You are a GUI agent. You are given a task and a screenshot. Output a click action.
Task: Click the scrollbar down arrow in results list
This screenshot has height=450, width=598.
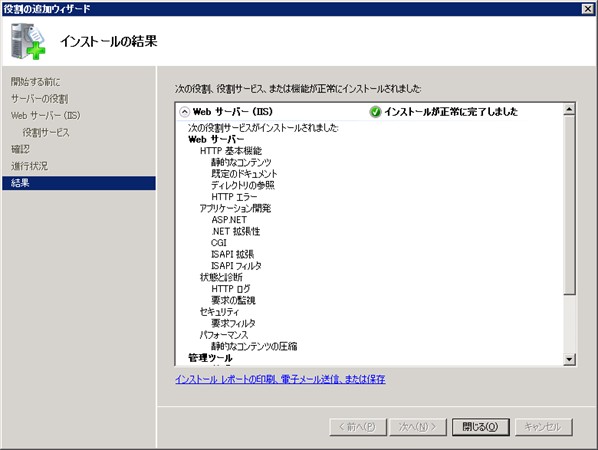(569, 359)
